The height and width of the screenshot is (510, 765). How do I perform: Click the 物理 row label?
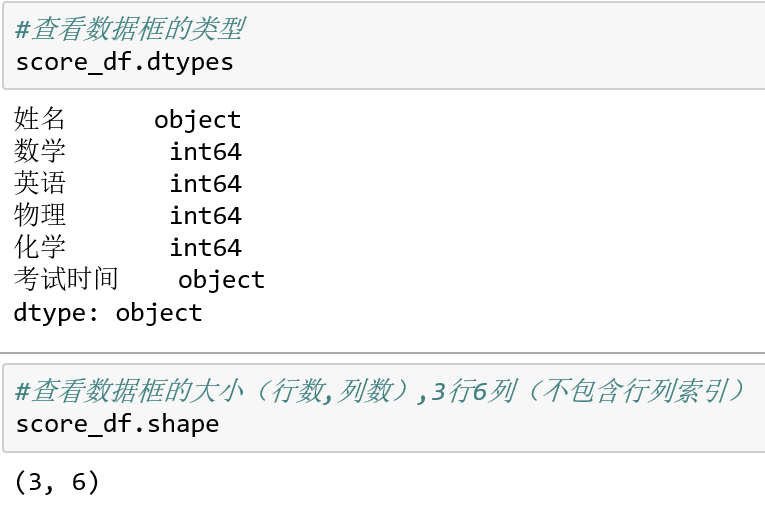pyautogui.click(x=40, y=215)
